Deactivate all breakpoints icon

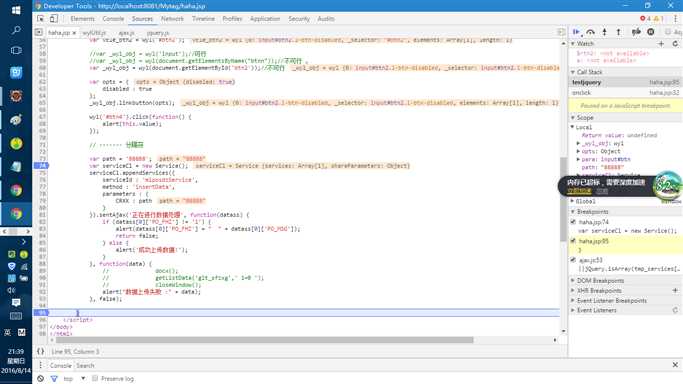[x=636, y=32]
